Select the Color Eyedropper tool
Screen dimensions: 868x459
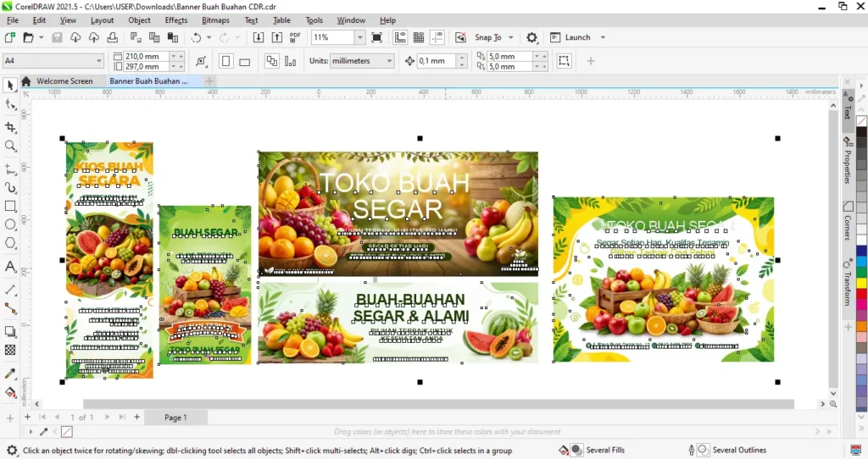(10, 373)
